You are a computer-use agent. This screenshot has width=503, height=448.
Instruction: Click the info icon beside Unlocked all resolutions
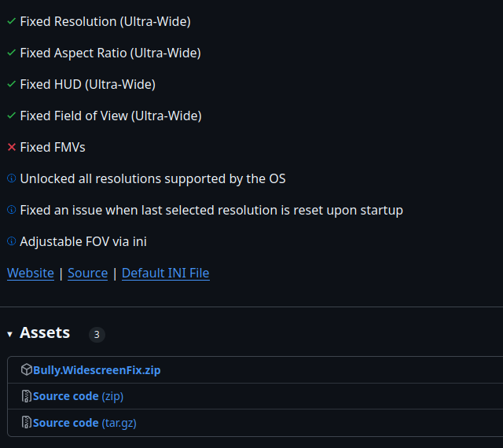click(x=12, y=178)
